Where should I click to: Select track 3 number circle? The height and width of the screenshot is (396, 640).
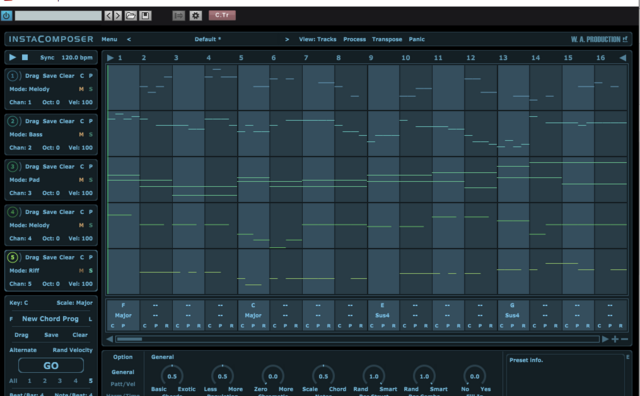pos(13,166)
